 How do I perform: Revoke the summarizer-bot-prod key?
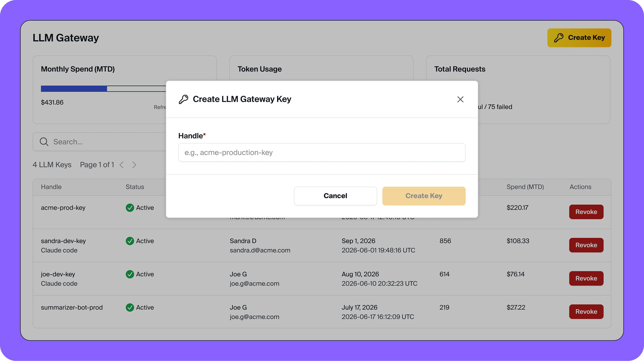586,312
